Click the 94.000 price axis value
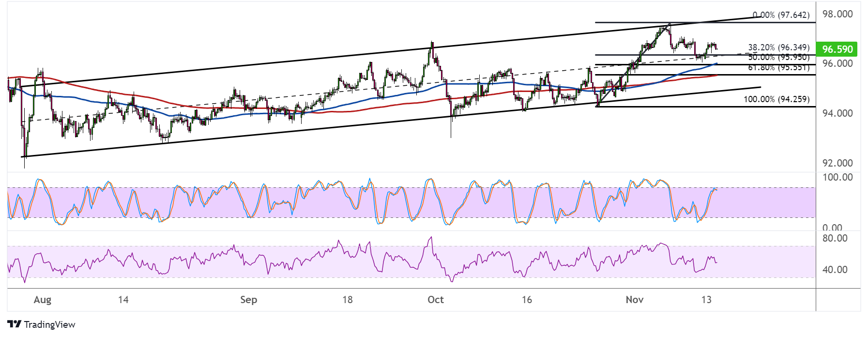Image resolution: width=868 pixels, height=337 pixels. click(x=838, y=113)
